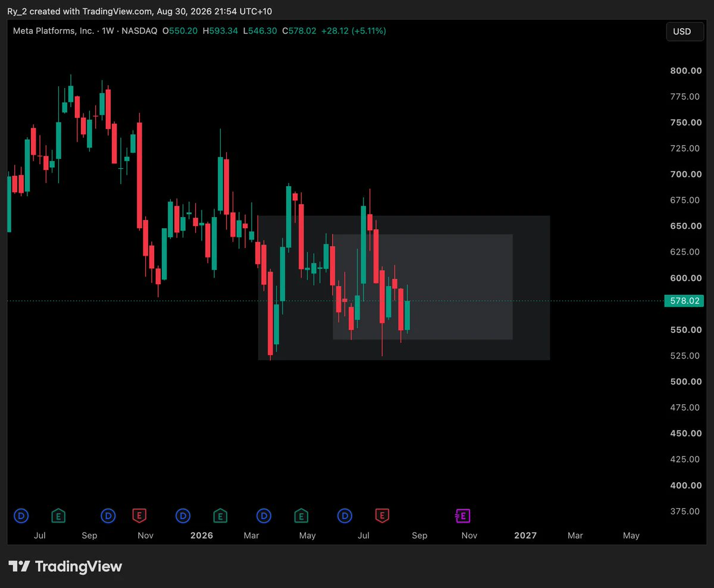714x588 pixels.
Task: Click the 425.00 price axis label
Action: 685,460
